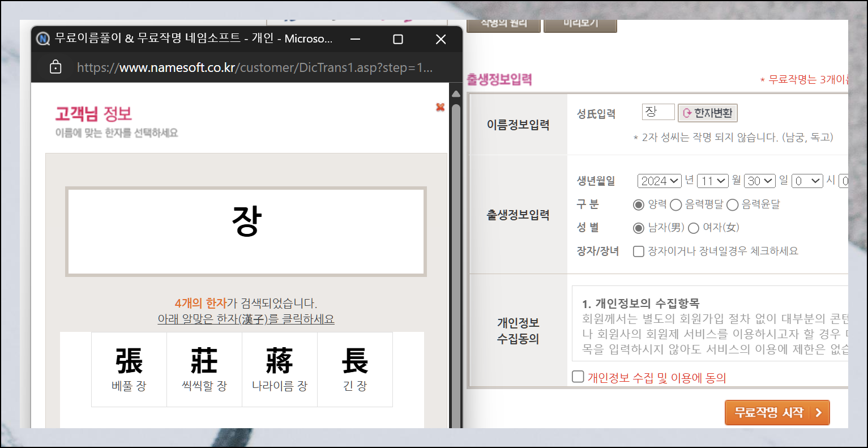Select hanja 蔣 나라이름 장

point(280,369)
